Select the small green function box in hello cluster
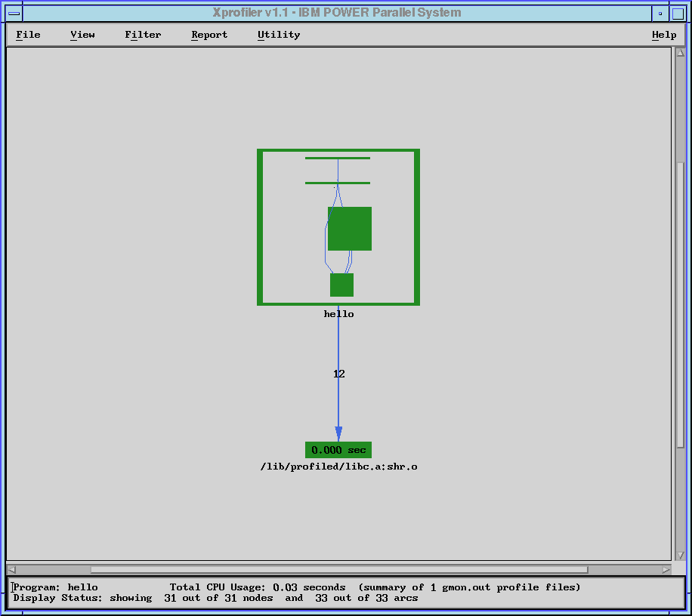This screenshot has width=692, height=616. click(x=341, y=285)
